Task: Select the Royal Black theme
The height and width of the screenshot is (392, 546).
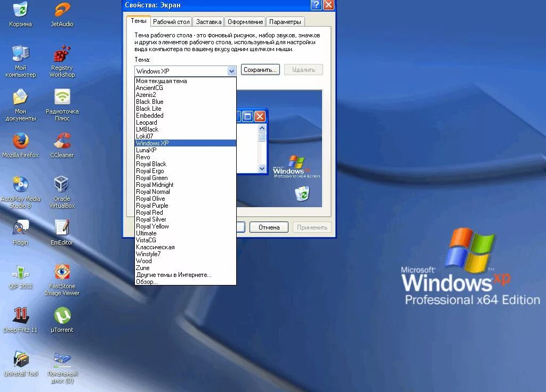Action: 185,164
